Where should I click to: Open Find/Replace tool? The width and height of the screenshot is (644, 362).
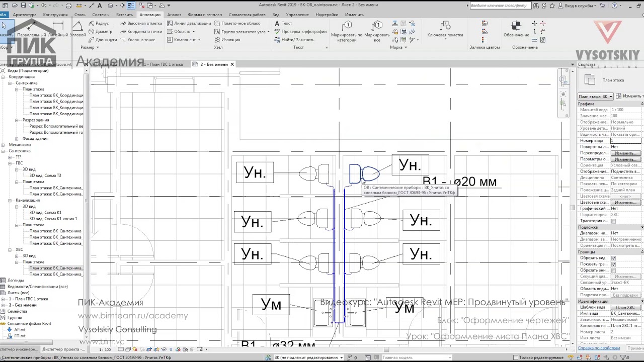294,40
